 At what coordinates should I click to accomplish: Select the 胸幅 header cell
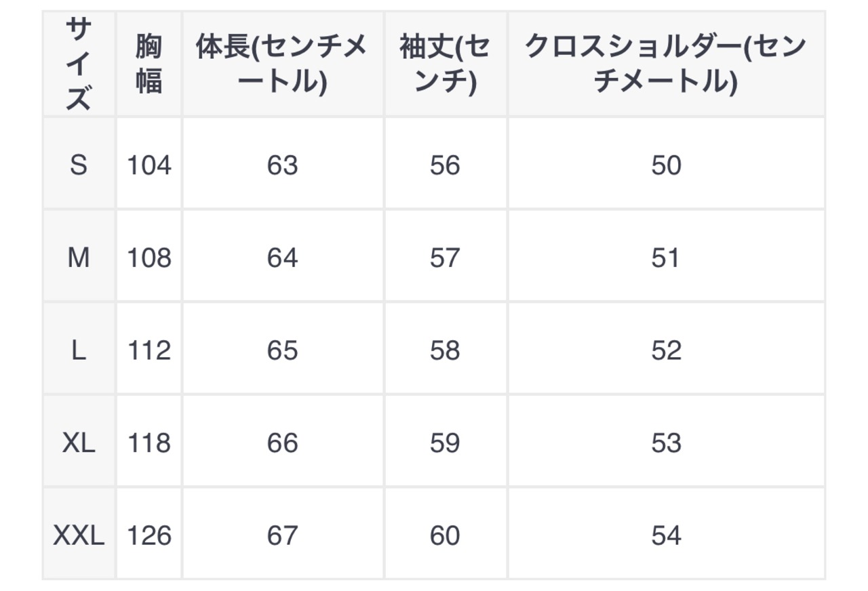tap(149, 64)
